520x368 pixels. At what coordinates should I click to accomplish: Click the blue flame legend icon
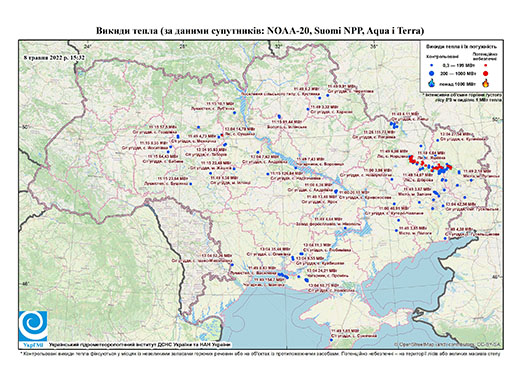[x=431, y=83]
